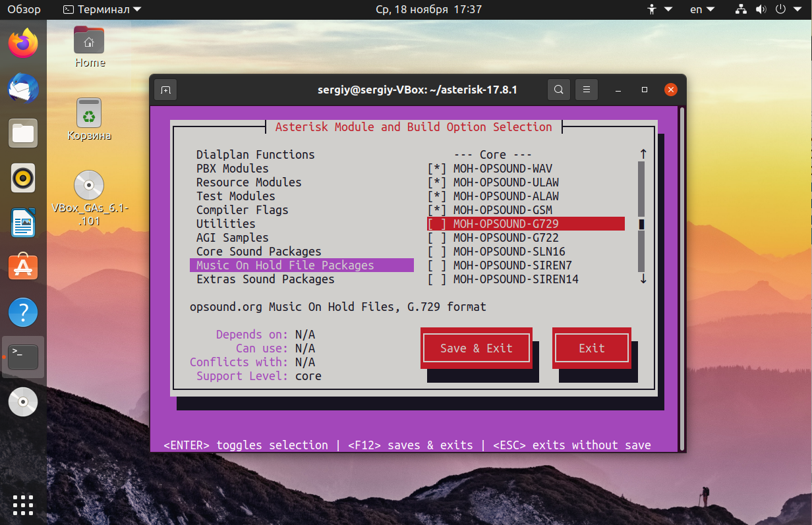Select the Terminal icon in dock
Viewport: 812px width, 525px height.
(x=23, y=356)
